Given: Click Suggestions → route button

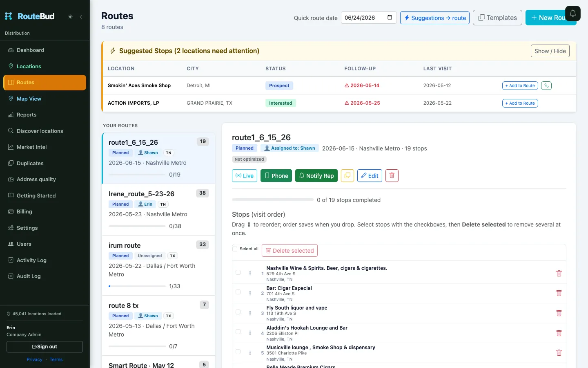Looking at the screenshot, I should pos(435,18).
